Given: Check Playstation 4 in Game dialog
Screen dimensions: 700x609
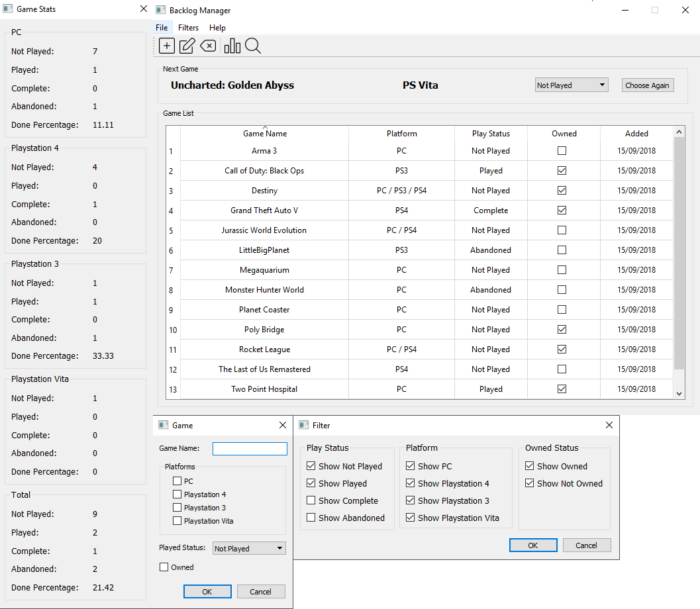Looking at the screenshot, I should click(177, 494).
